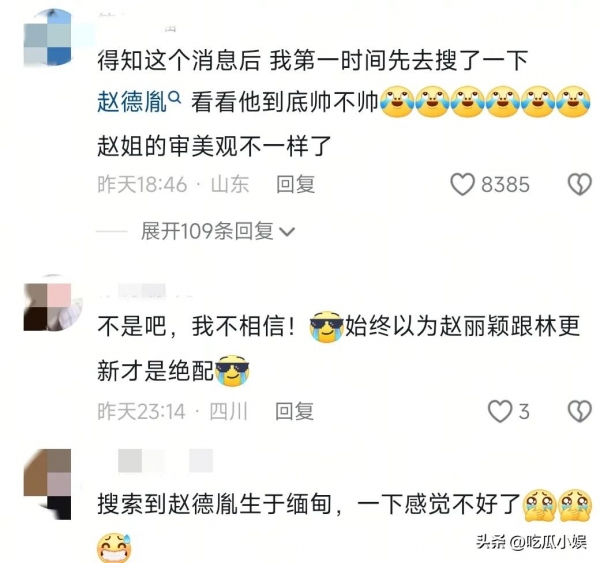Viewport: 600px width, 563px height.
Task: Tap the sweating grin emoji at bottom
Action: click(x=114, y=548)
